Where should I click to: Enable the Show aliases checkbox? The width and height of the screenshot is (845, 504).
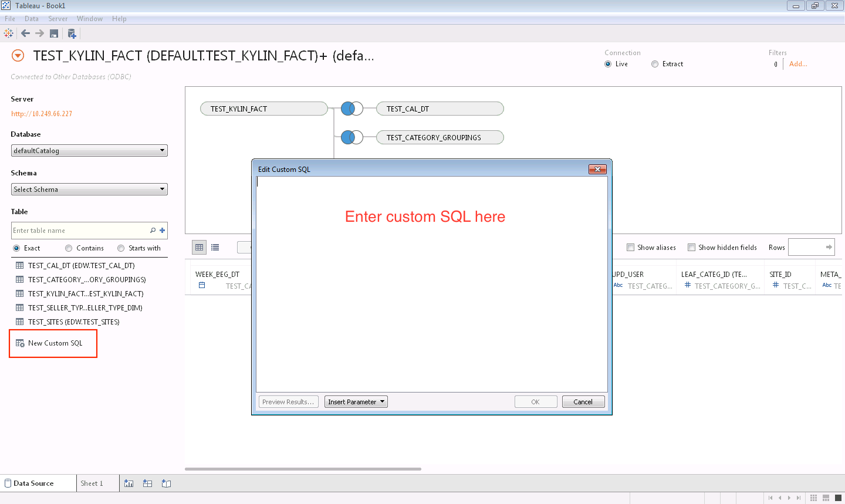coord(631,248)
